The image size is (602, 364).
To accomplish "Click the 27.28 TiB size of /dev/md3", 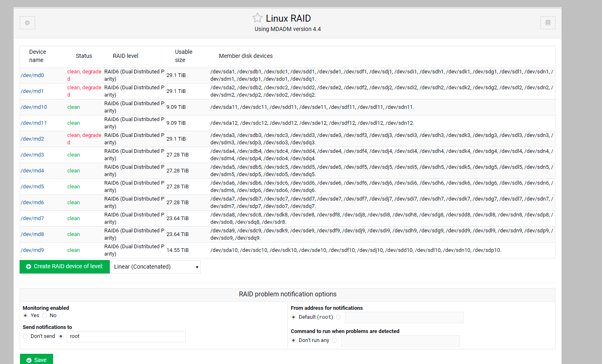I will (178, 155).
